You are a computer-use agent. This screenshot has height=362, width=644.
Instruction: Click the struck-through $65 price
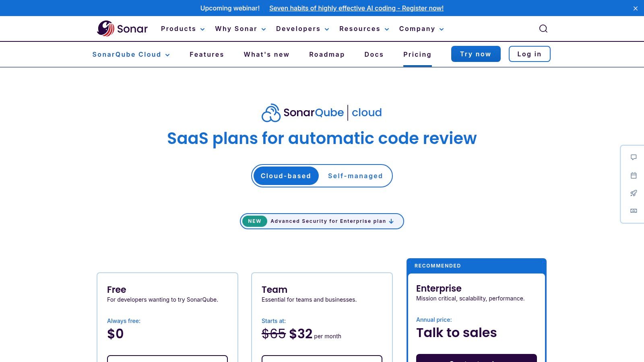[274, 334]
